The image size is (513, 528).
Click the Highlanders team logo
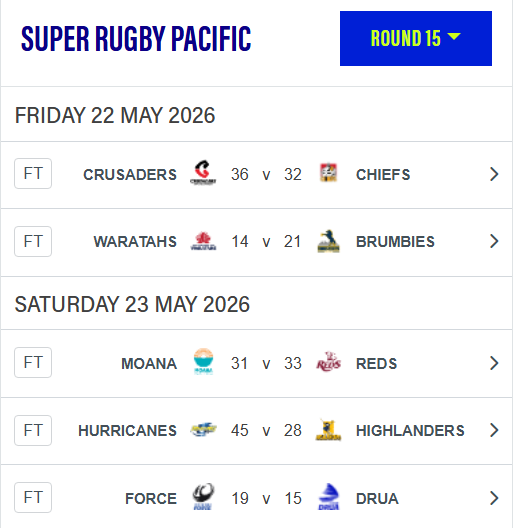coord(328,430)
